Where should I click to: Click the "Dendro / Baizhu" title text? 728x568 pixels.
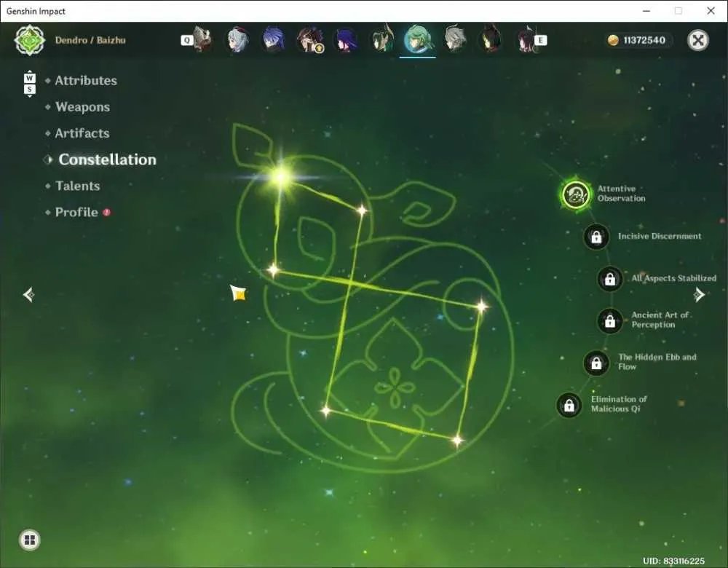[x=90, y=40]
